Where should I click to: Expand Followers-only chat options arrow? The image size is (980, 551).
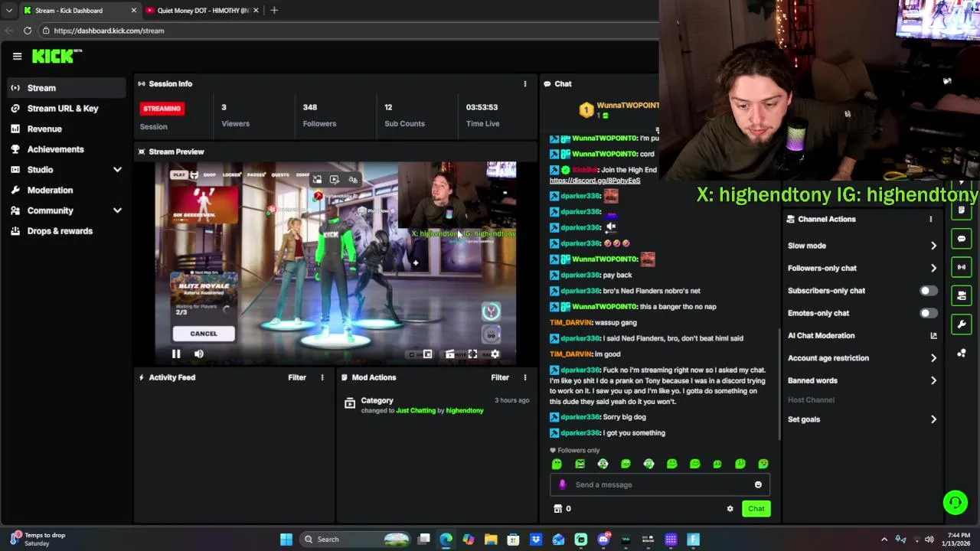(933, 268)
